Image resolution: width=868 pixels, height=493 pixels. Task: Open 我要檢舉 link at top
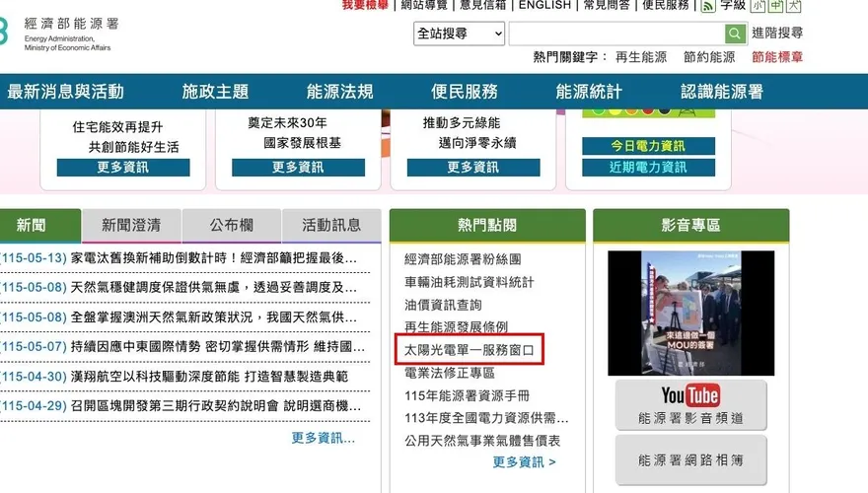pos(365,5)
